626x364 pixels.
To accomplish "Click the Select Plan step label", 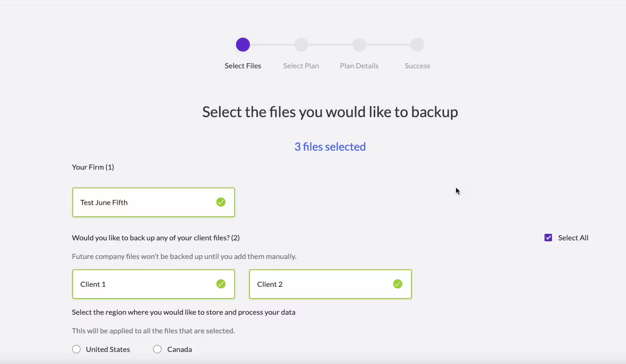I will [x=301, y=66].
